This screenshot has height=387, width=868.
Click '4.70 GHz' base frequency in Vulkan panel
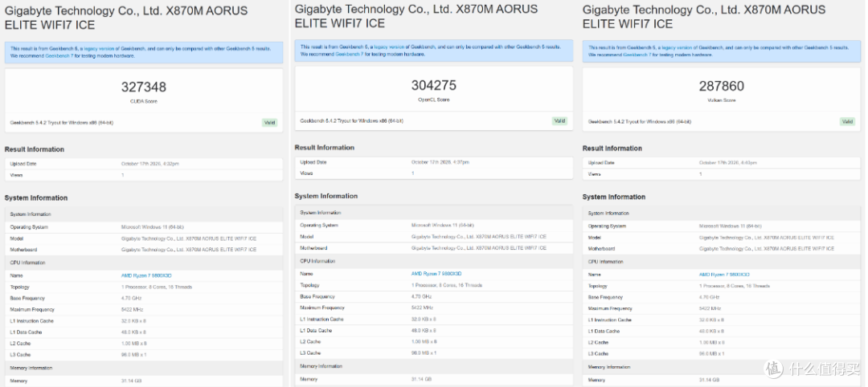708,297
